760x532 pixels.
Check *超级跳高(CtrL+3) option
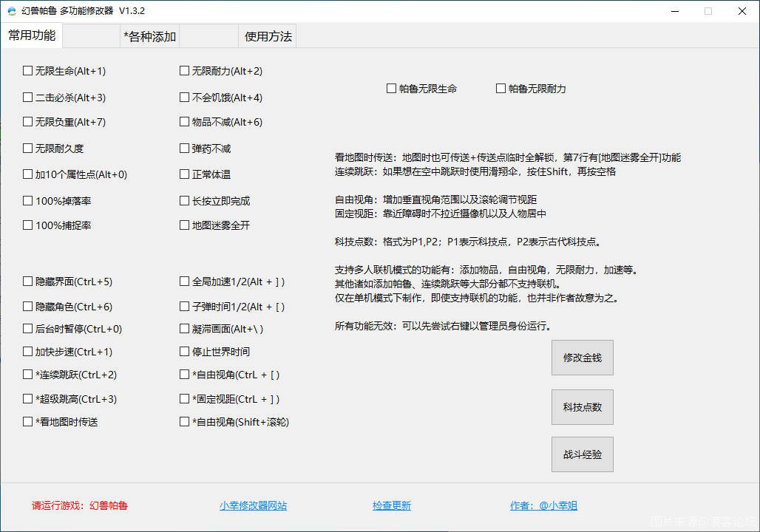point(28,399)
